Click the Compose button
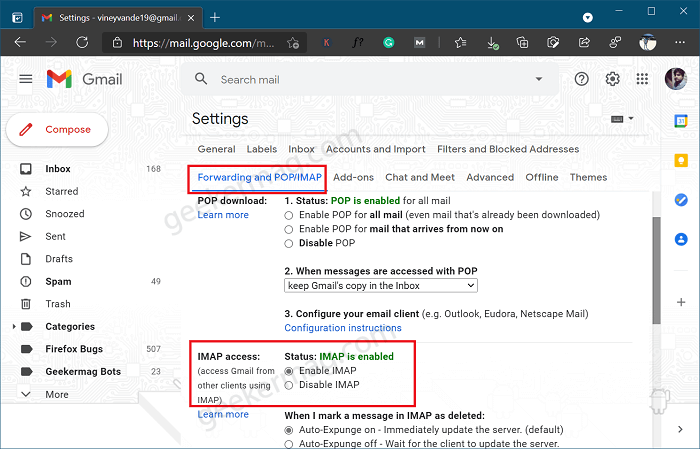Image resolution: width=700 pixels, height=449 pixels. pos(57,129)
